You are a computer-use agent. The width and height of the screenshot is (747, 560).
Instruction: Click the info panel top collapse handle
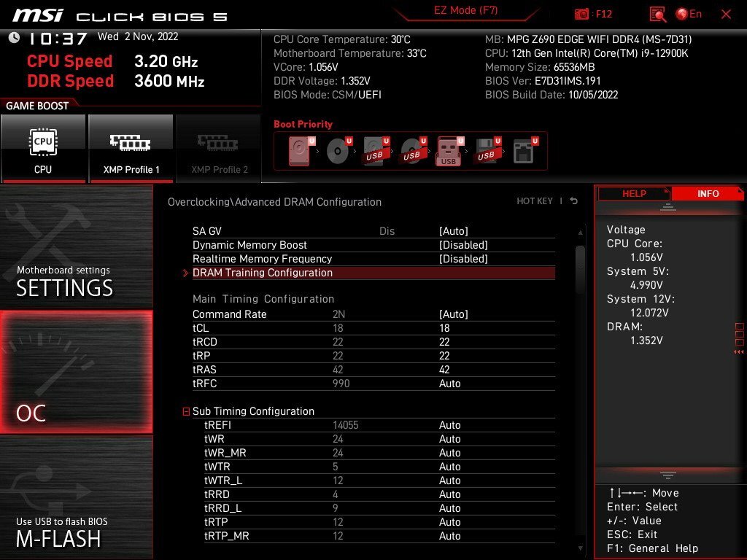coord(668,207)
